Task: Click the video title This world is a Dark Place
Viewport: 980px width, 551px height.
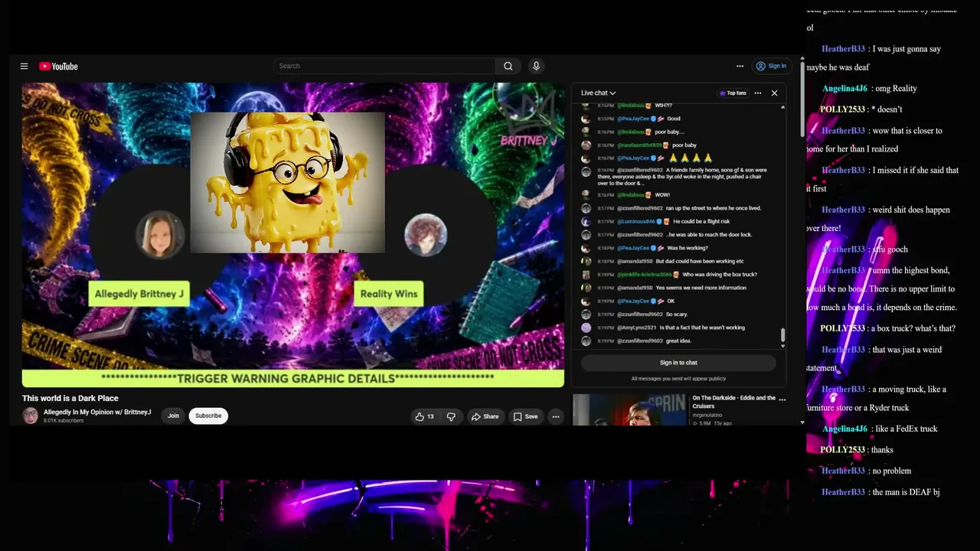Action: (70, 398)
